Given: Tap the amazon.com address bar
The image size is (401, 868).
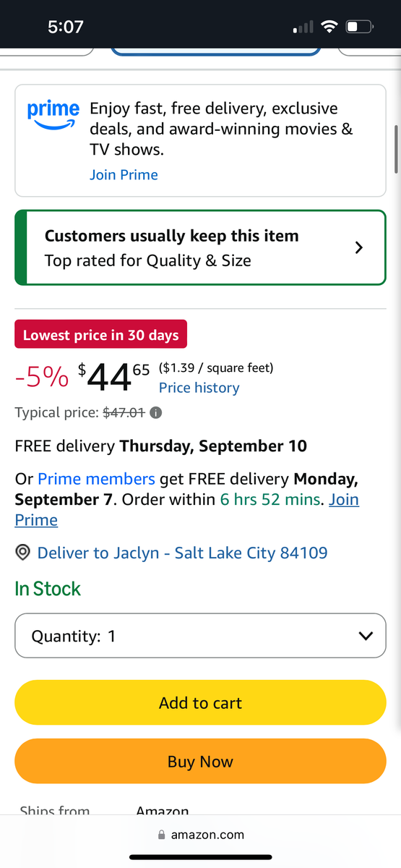Looking at the screenshot, I should pos(201,835).
